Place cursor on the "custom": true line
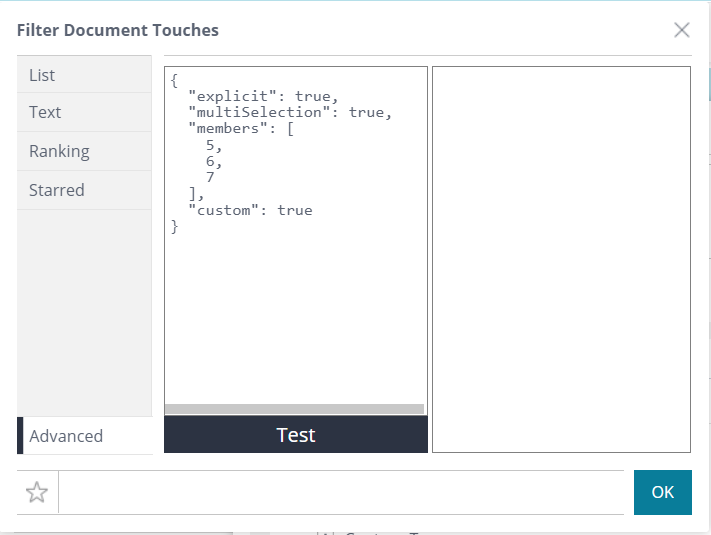The width and height of the screenshot is (711, 535). click(x=250, y=210)
